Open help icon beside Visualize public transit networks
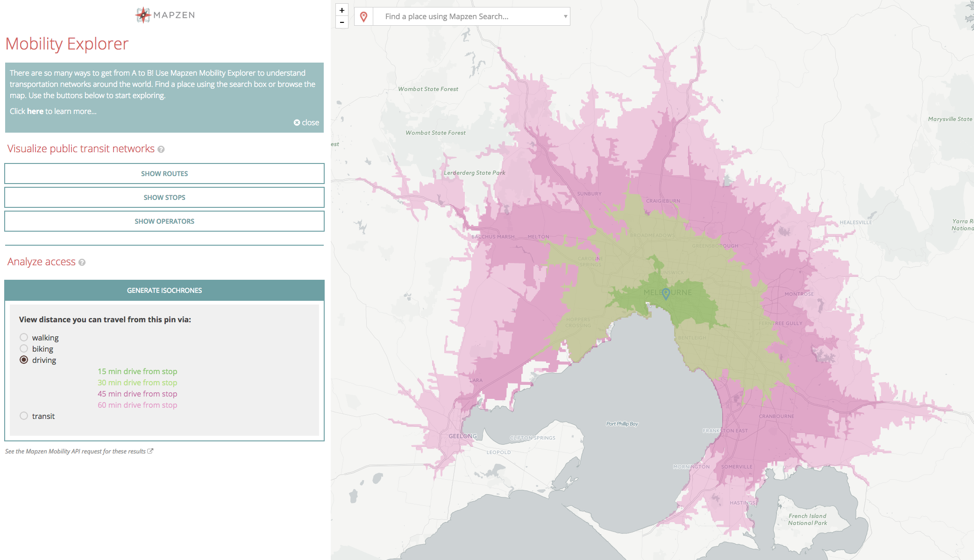 point(161,149)
